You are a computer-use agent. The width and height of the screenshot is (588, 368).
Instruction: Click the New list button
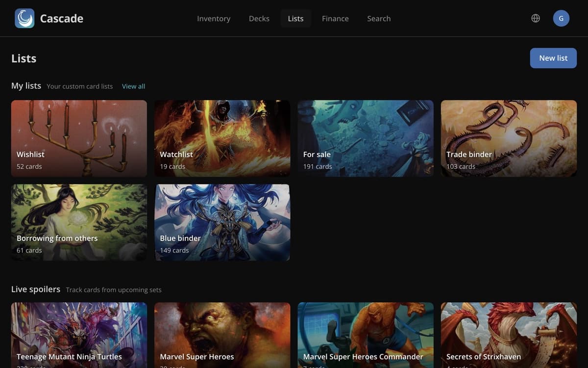pos(553,58)
